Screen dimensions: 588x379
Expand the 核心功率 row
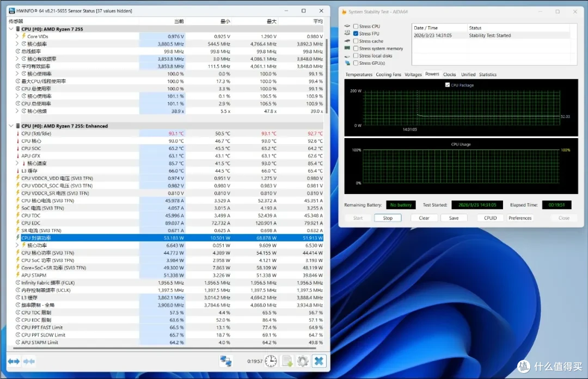[x=17, y=245]
